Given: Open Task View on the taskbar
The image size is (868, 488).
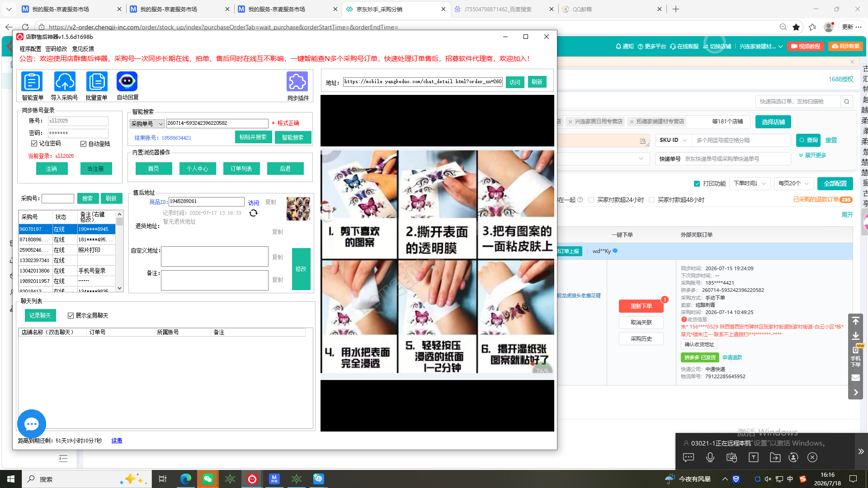Looking at the screenshot, I should coord(163,479).
